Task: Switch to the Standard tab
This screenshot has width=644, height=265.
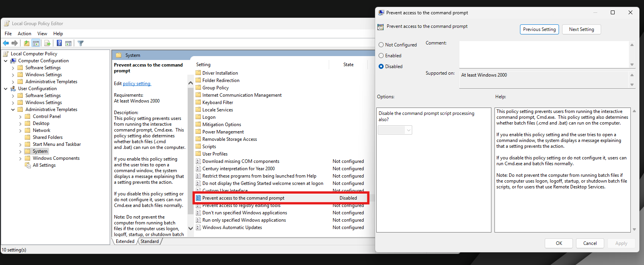Action: [x=150, y=241]
